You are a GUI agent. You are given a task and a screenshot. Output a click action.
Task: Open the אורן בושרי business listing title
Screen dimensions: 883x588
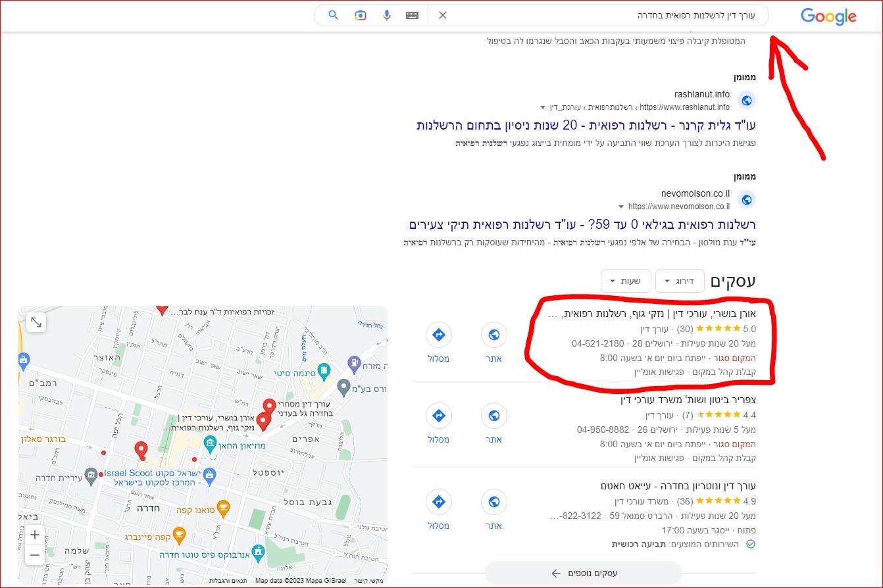point(652,314)
